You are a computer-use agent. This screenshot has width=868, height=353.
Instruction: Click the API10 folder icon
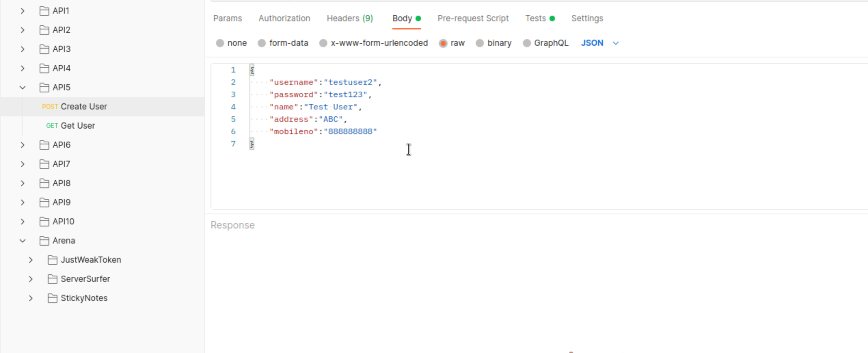point(44,222)
